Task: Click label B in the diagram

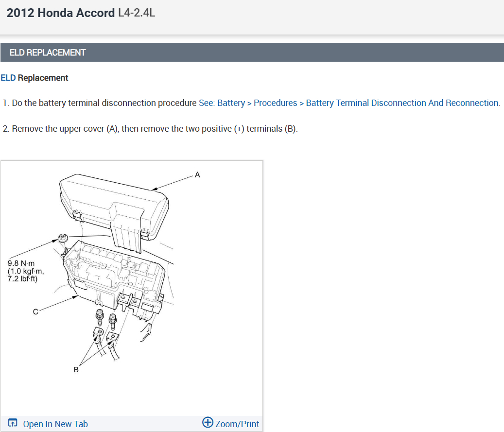Action: point(76,370)
